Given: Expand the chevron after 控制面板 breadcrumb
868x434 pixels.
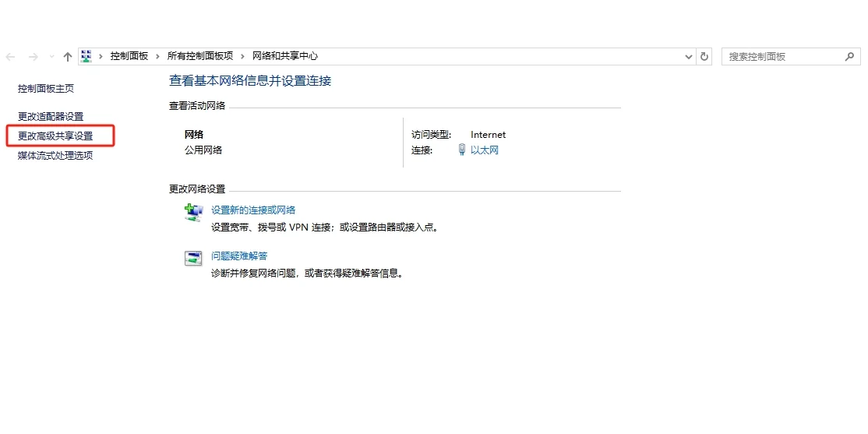Looking at the screenshot, I should pyautogui.click(x=157, y=56).
